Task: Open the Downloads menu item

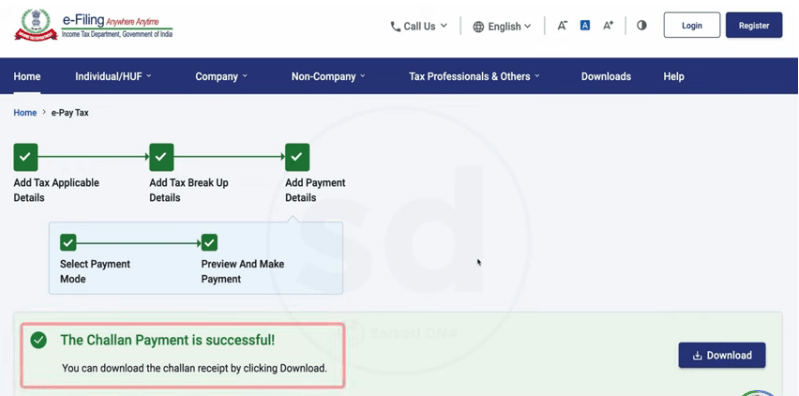Action: 606,76
